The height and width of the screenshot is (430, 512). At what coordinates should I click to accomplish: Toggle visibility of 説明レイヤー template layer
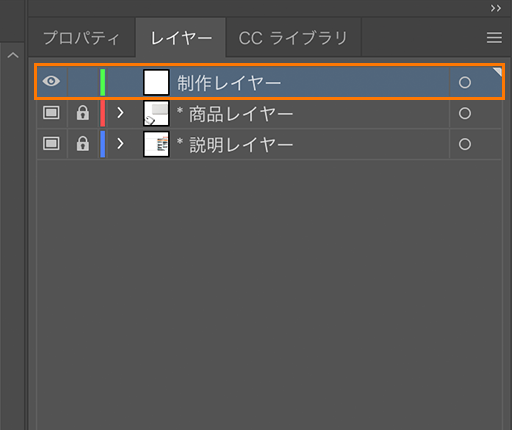tap(51, 144)
